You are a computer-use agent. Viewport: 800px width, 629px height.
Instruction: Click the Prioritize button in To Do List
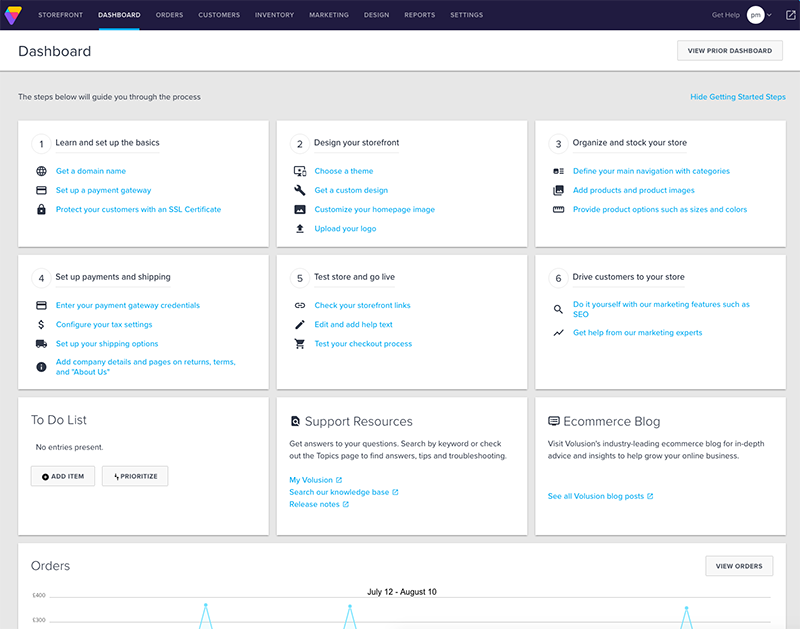point(135,476)
